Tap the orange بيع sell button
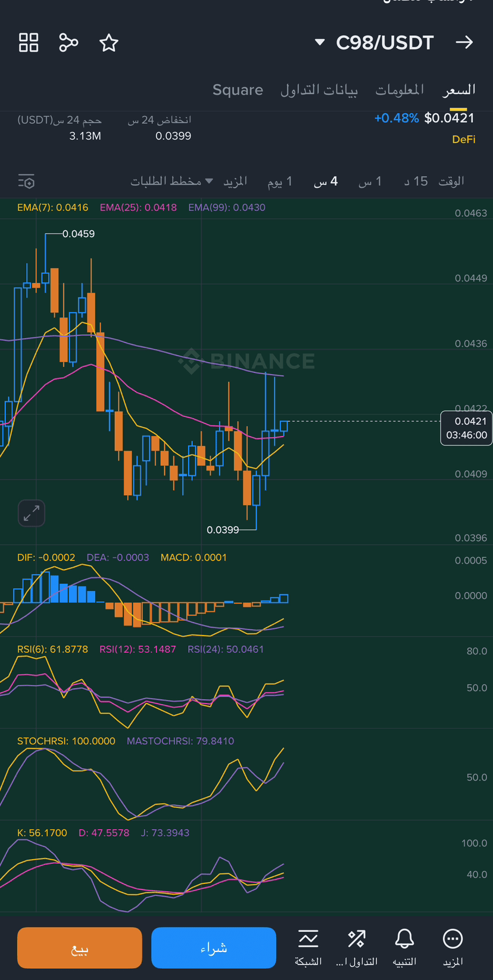This screenshot has width=493, height=980. click(x=80, y=947)
